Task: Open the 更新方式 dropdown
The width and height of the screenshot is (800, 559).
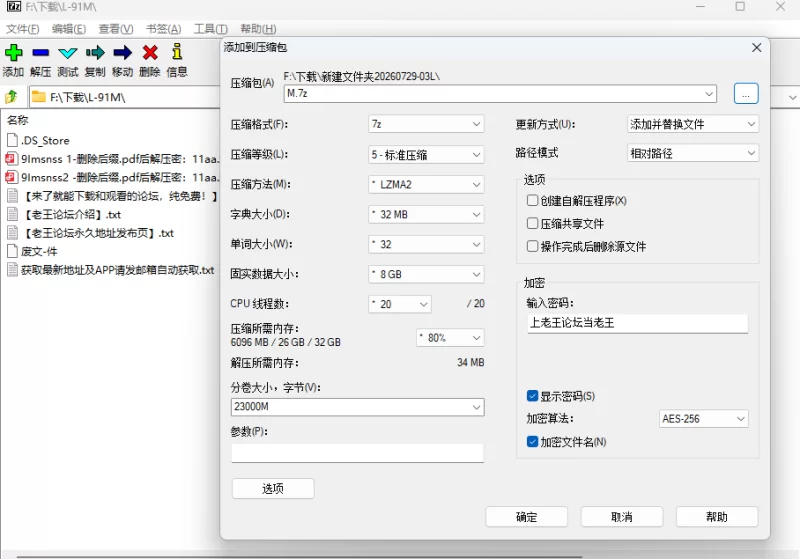Action: click(x=693, y=124)
